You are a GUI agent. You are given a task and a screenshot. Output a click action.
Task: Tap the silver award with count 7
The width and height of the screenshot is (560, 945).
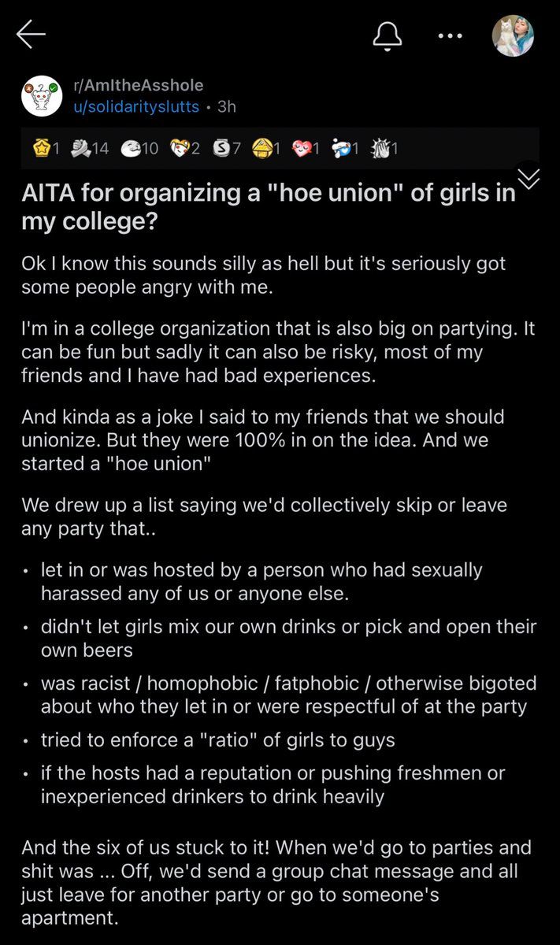(221, 149)
